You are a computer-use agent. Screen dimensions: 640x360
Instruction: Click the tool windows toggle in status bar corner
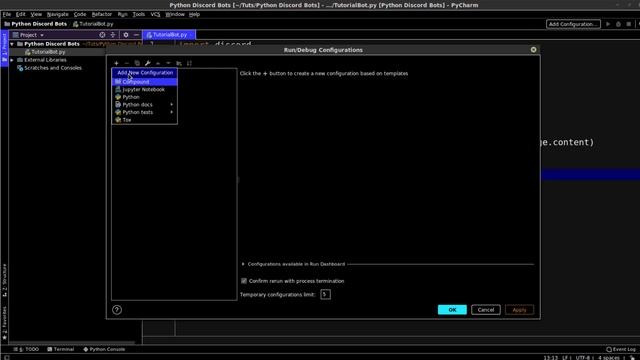(7, 358)
